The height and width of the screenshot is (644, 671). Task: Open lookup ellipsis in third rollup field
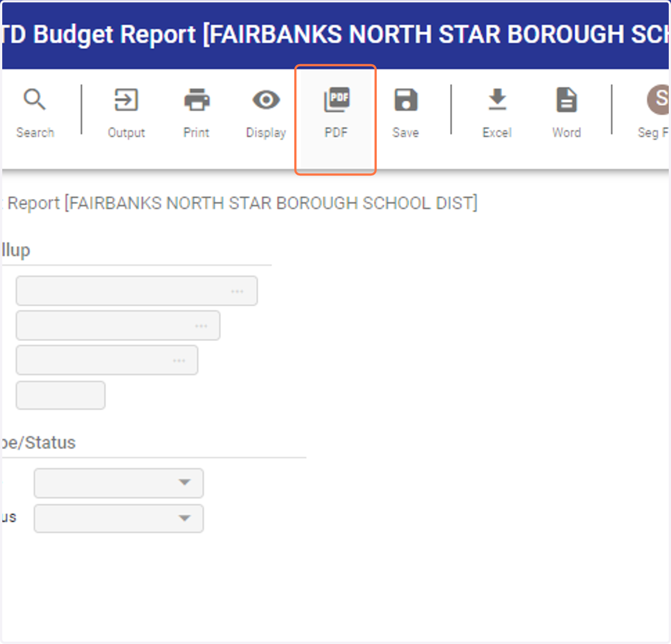[179, 361]
